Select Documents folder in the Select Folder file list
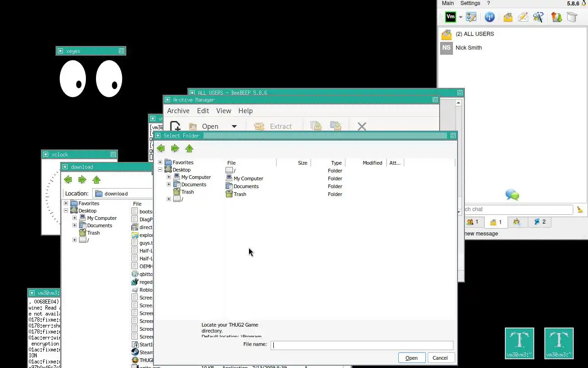 pyautogui.click(x=242, y=186)
